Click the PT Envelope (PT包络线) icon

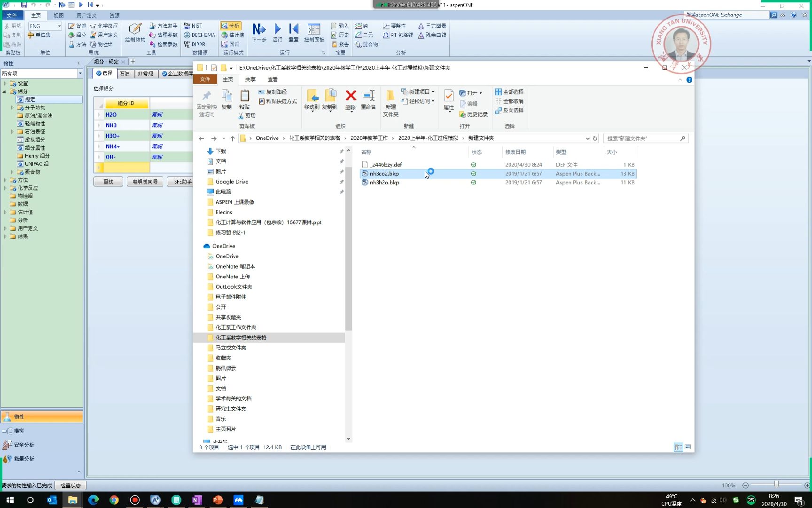(x=398, y=35)
